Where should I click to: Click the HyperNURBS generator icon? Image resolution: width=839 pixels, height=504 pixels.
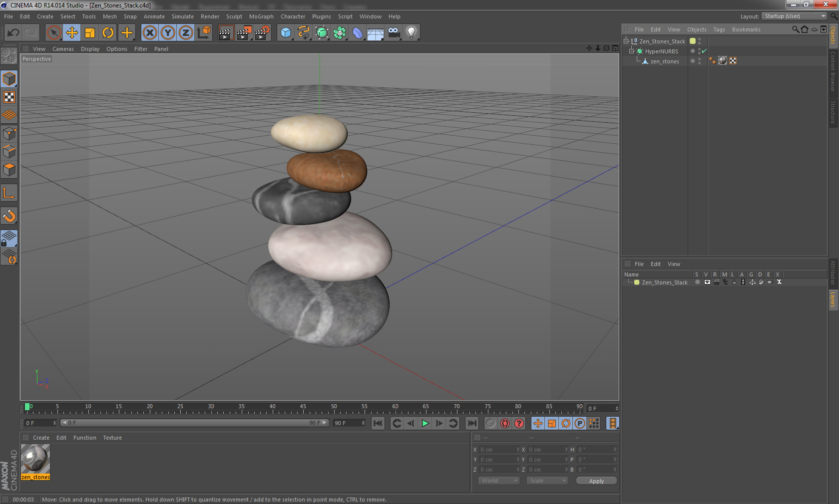coord(322,33)
